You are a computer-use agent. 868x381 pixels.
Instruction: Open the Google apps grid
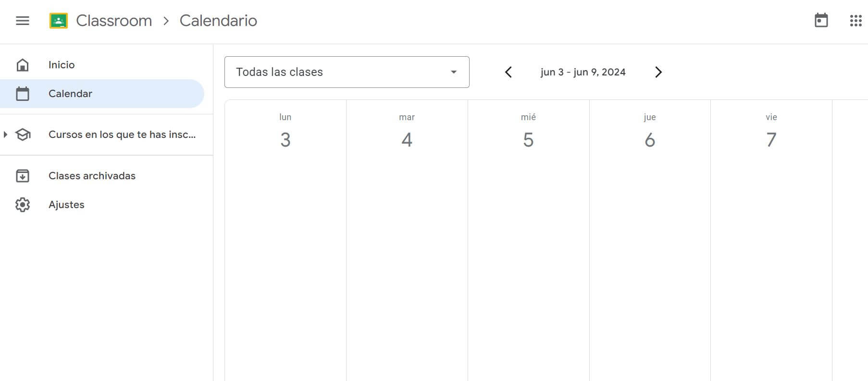pyautogui.click(x=855, y=21)
